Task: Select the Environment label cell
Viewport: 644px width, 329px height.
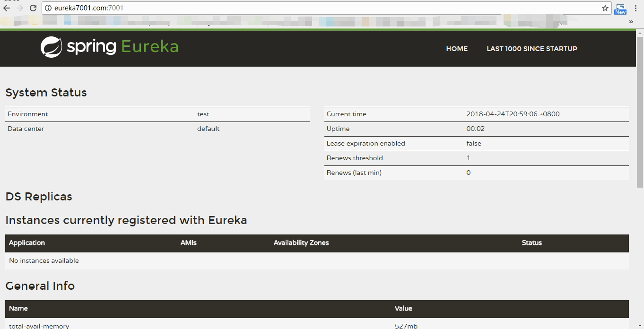Action: (x=28, y=114)
